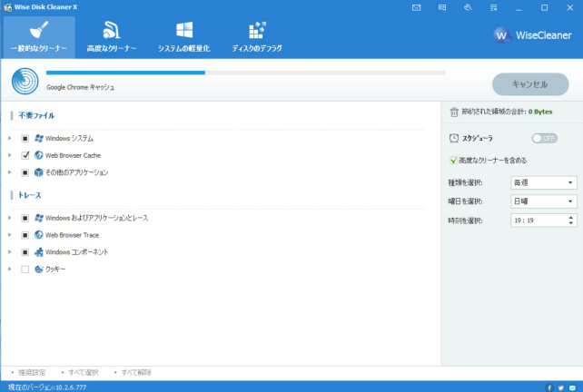
Task: Turn on the スケジューラ switch
Action: click(x=544, y=138)
